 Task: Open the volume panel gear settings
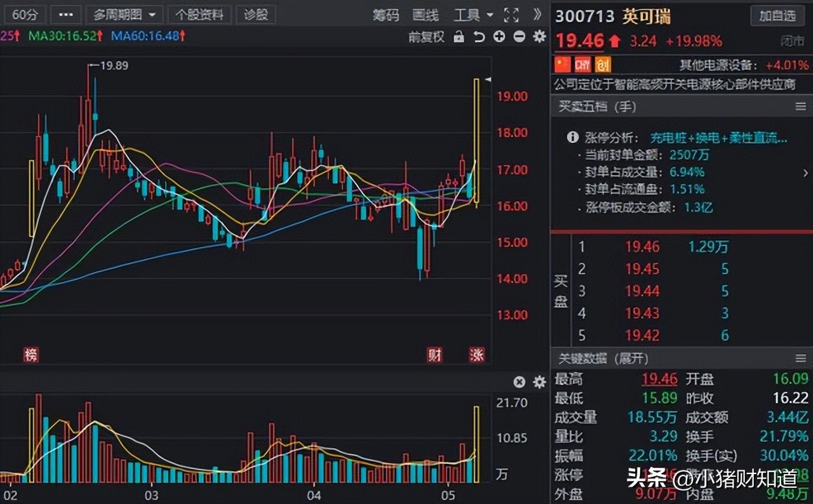tap(539, 382)
